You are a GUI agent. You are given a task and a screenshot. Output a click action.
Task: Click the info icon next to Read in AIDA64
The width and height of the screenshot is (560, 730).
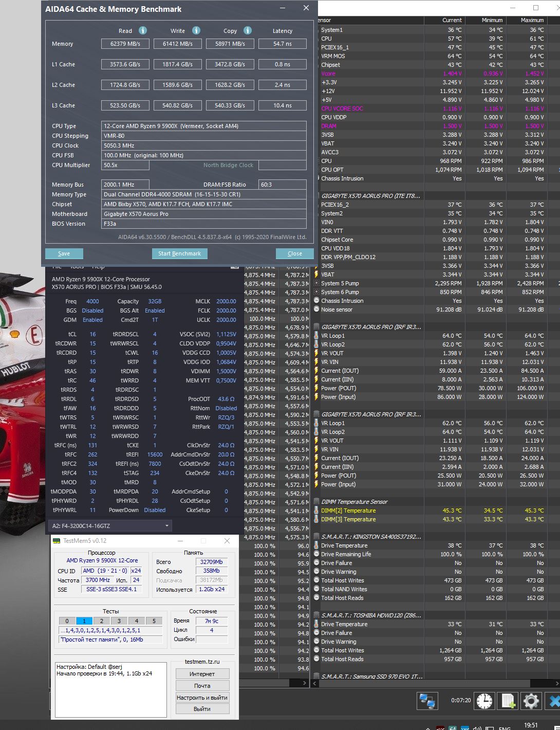143,30
